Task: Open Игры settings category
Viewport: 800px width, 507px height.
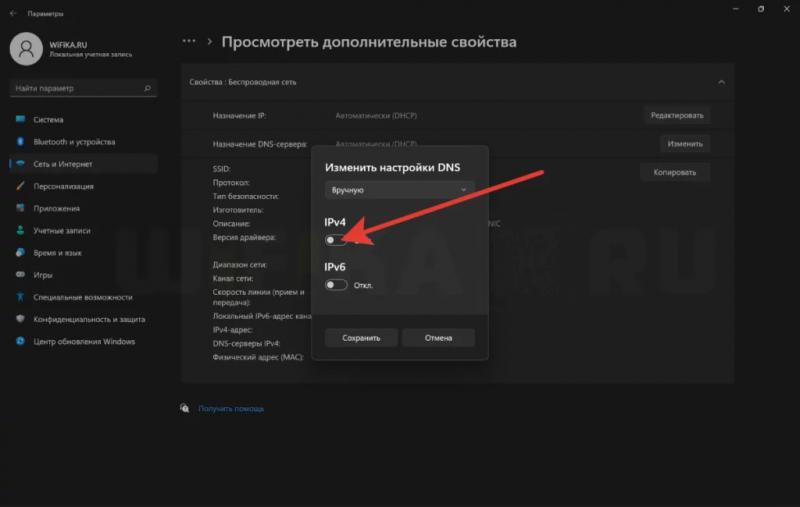Action: click(83, 274)
